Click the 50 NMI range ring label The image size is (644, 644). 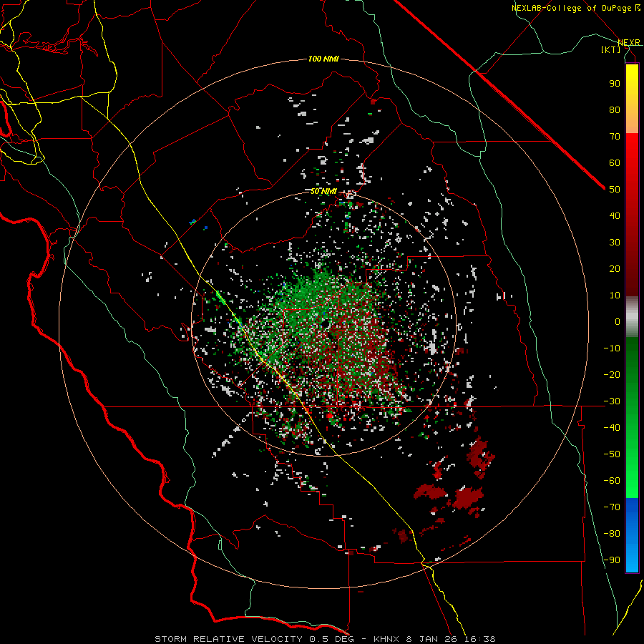(x=323, y=191)
